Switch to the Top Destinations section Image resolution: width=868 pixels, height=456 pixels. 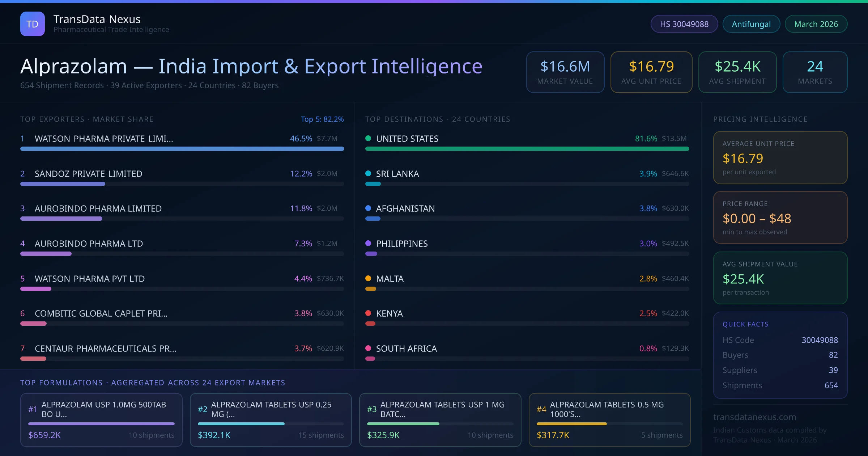(437, 119)
